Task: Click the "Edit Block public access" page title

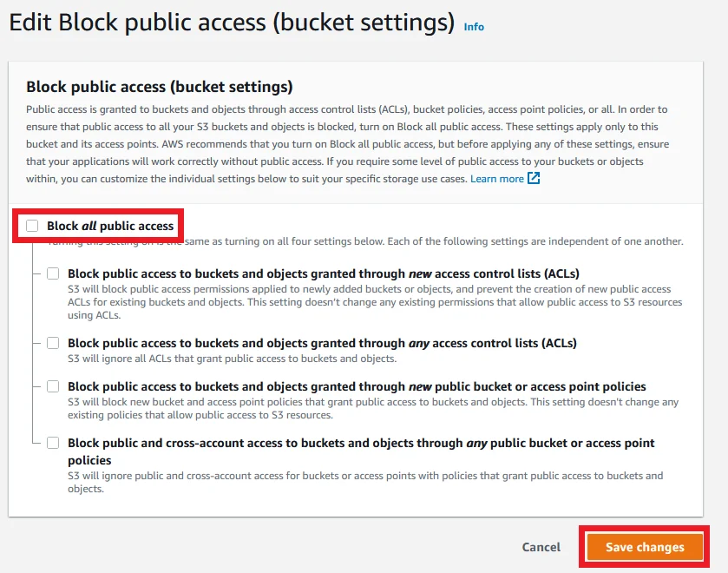Action: point(232,23)
